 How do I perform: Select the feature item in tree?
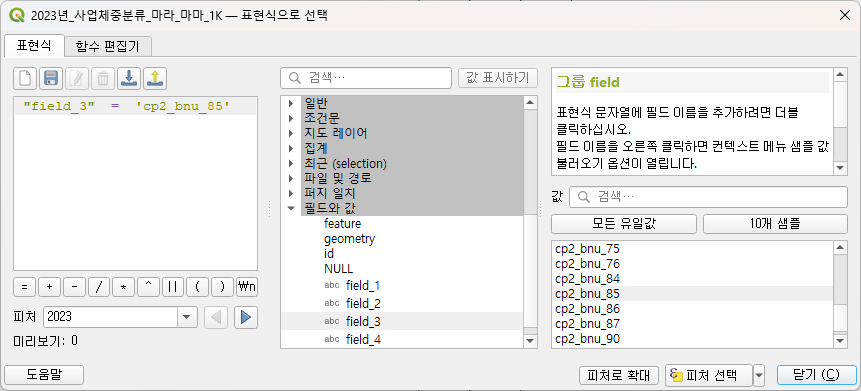coord(342,224)
